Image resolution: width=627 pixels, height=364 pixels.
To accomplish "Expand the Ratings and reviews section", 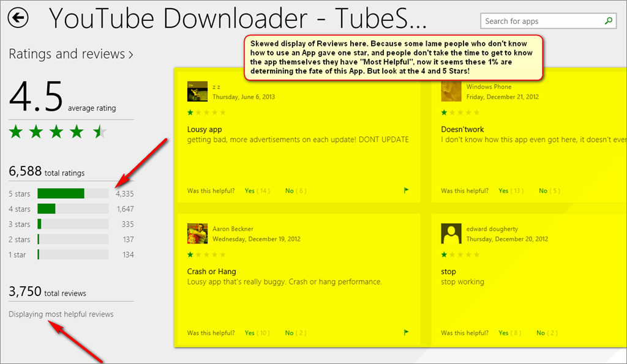I will pos(71,54).
